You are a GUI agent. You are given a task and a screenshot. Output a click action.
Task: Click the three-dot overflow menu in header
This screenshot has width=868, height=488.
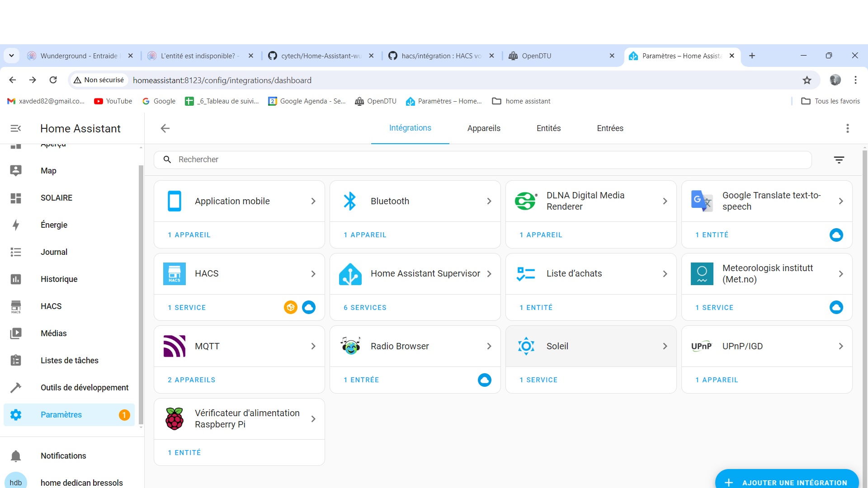coord(847,128)
